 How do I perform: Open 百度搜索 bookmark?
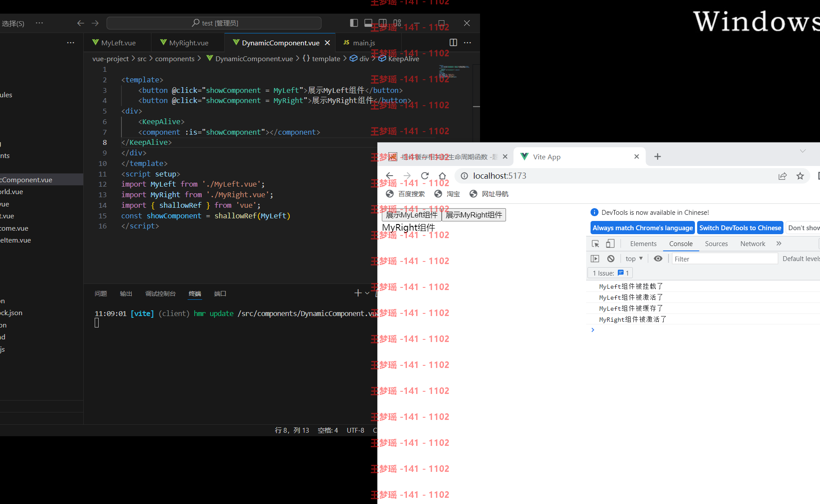click(406, 194)
